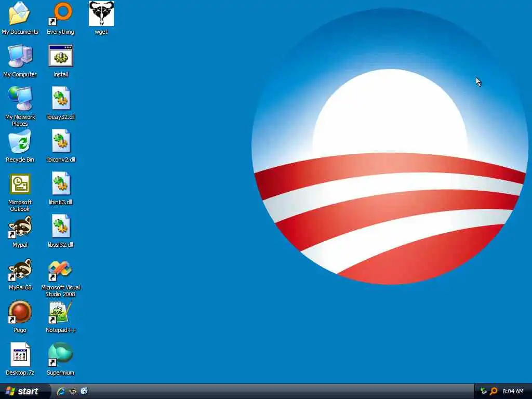Launch Mypal raccoon icon in Quick Launch
Image resolution: width=532 pixels, height=399 pixels.
[73, 391]
